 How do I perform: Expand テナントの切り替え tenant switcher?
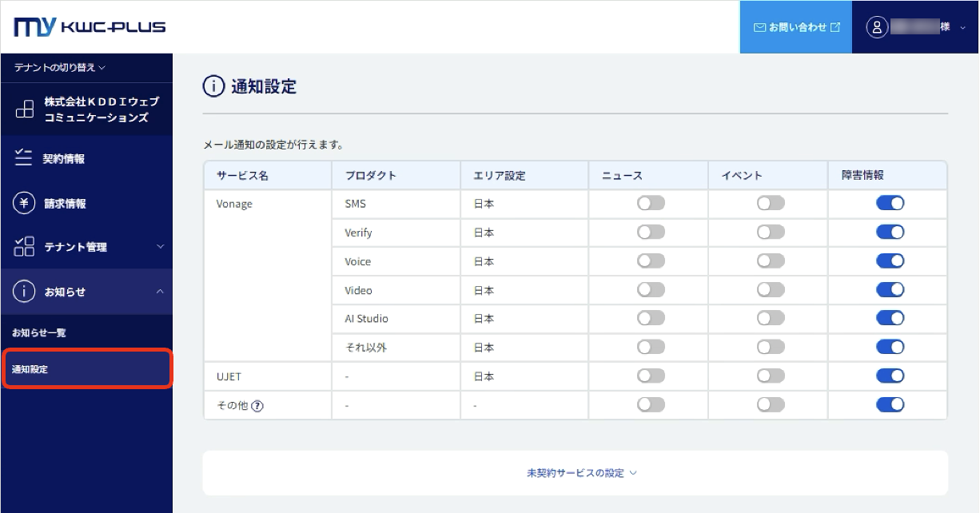click(60, 68)
